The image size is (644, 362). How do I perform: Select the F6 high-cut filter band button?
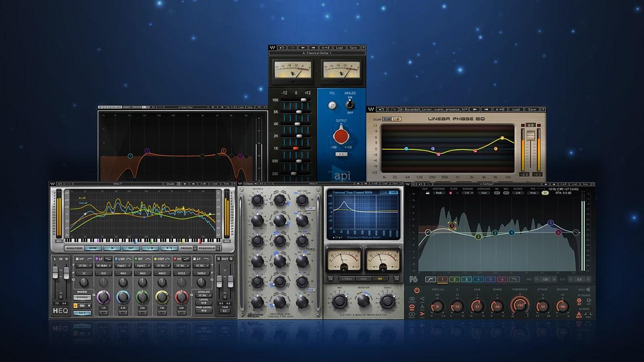[514, 279]
